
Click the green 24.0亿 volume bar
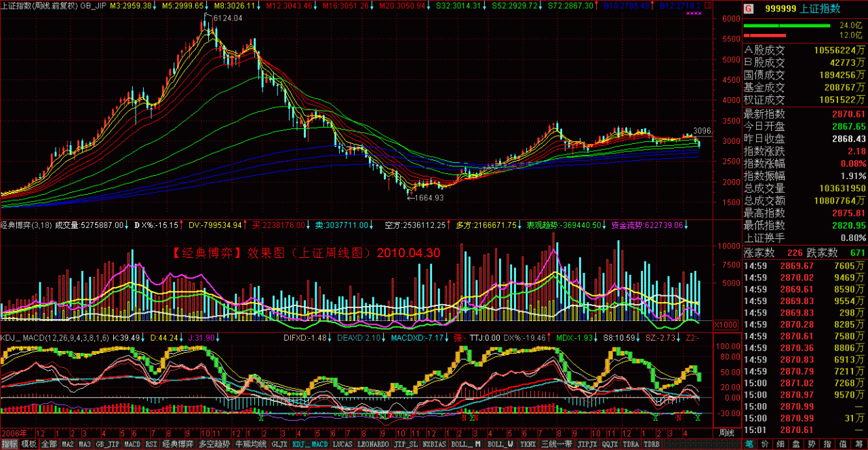(x=787, y=26)
